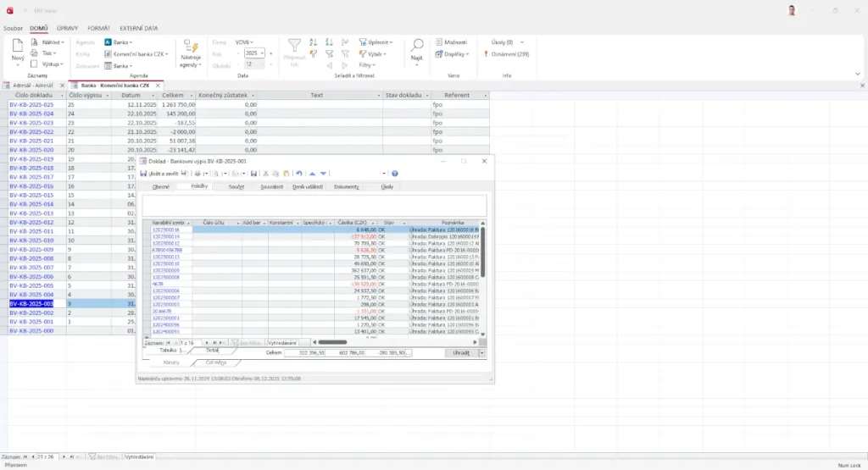Click Oznámení (239) notifications link
The width and height of the screenshot is (868, 470).
(509, 53)
